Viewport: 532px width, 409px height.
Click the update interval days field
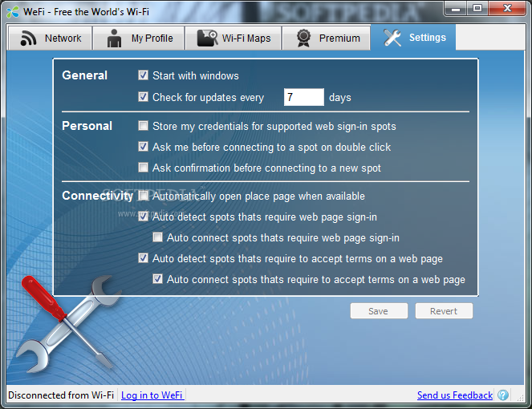coord(304,97)
